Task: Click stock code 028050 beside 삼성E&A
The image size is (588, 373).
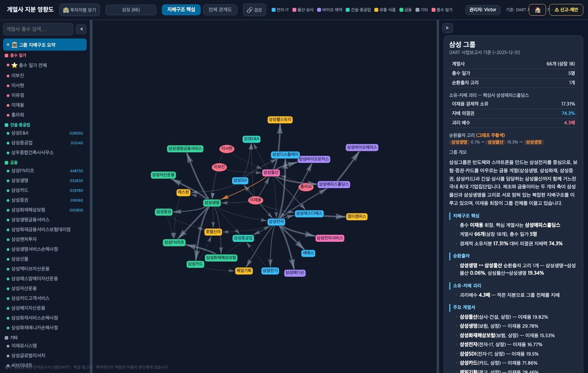Action: point(76,133)
